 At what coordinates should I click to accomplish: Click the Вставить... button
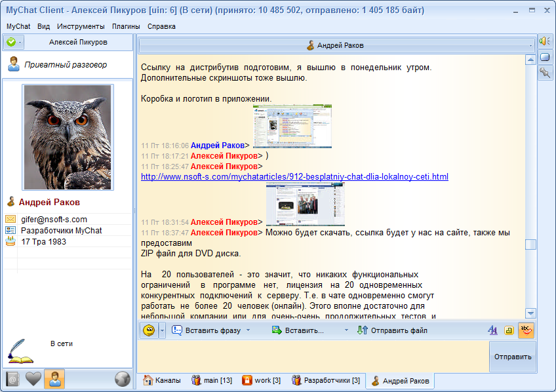pyautogui.click(x=298, y=330)
